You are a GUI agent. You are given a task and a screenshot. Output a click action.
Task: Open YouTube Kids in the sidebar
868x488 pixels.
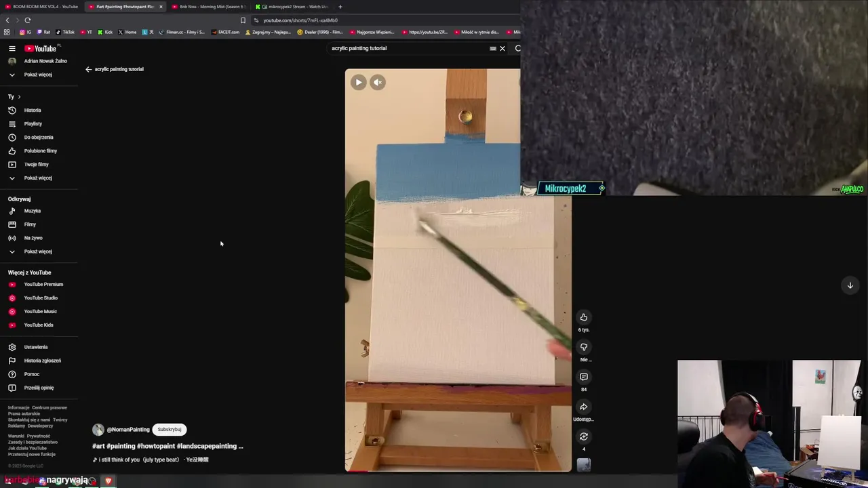[38, 325]
